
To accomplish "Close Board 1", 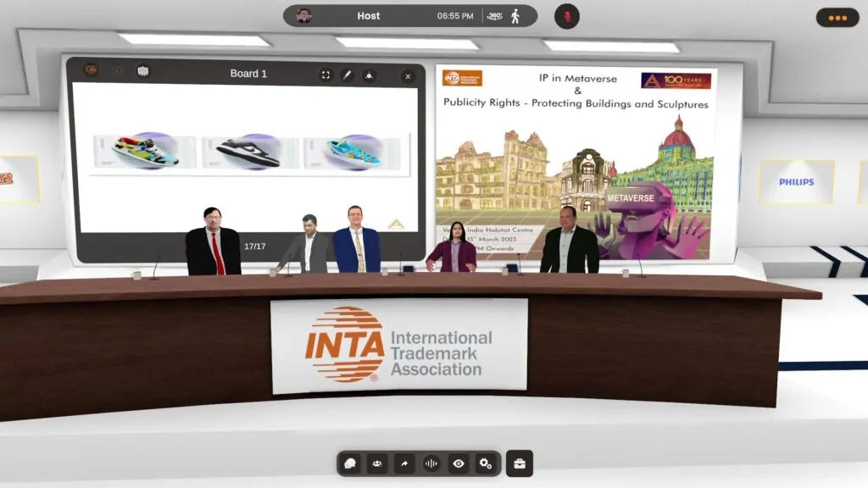I will [x=408, y=76].
